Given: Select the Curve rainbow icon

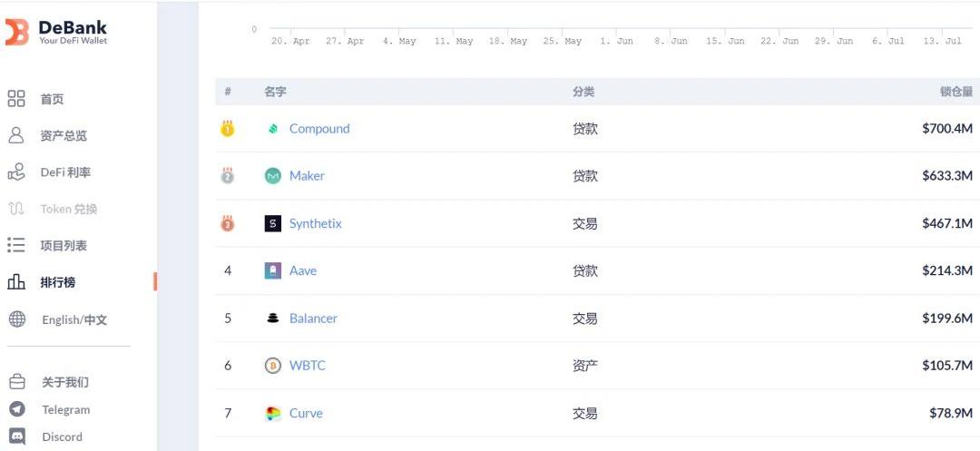Looking at the screenshot, I should (x=272, y=413).
